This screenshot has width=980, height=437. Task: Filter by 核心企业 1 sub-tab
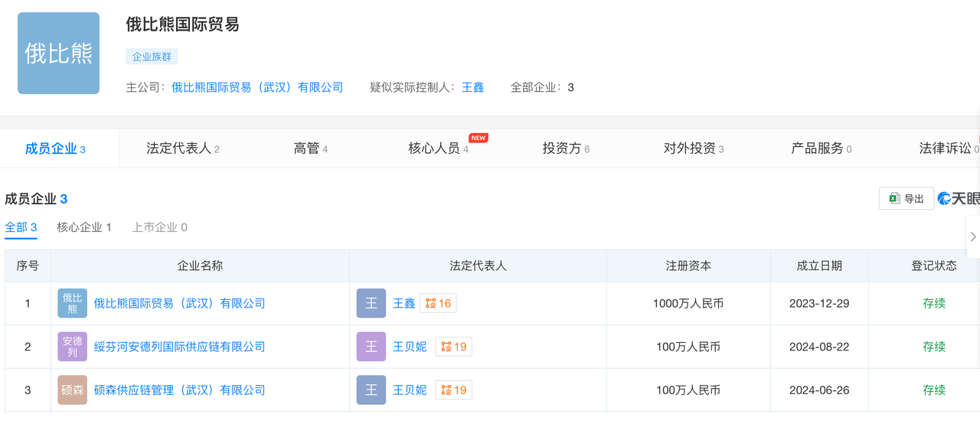tap(84, 227)
